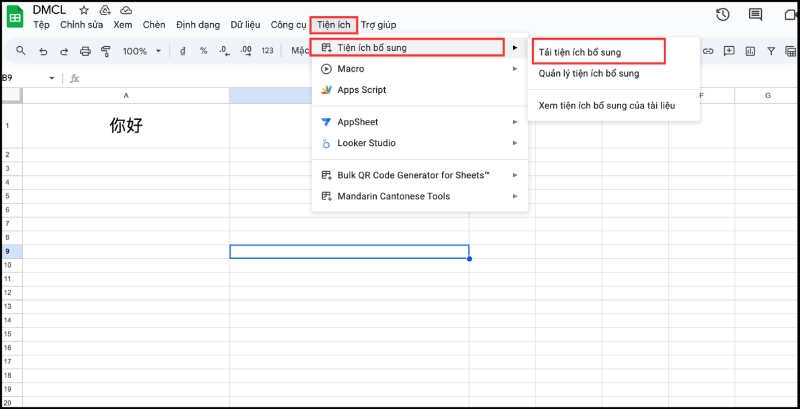Viewport: 800px width, 409px height.
Task: Open the Công cụ menu
Action: [289, 24]
